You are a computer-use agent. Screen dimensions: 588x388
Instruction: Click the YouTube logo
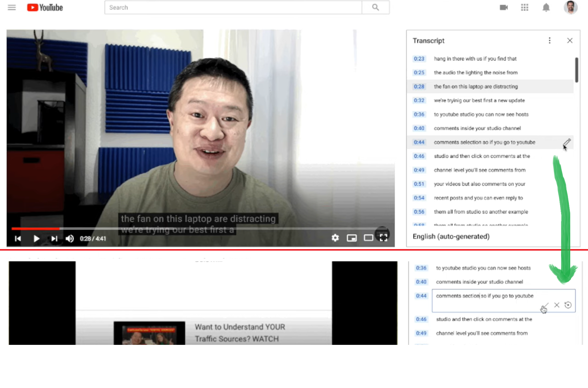(x=45, y=7)
